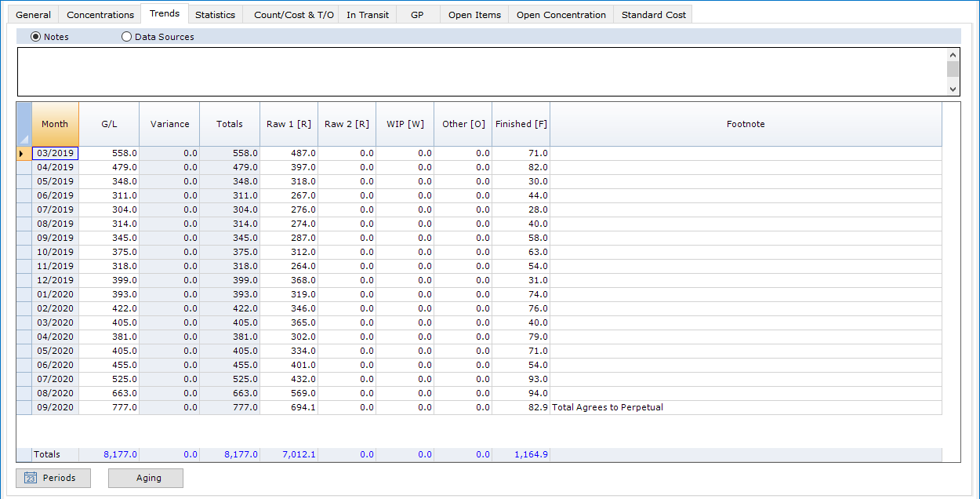The image size is (980, 499).
Task: Click the Aging button
Action: (x=145, y=478)
